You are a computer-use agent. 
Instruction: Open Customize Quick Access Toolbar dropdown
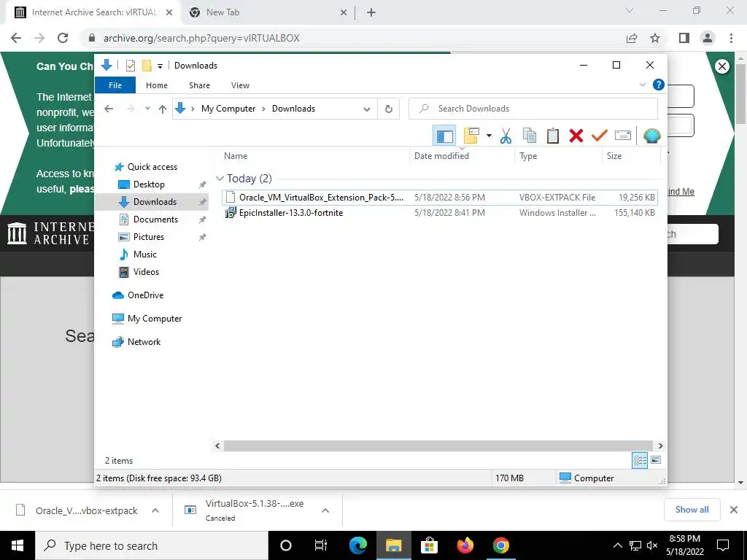tap(160, 66)
